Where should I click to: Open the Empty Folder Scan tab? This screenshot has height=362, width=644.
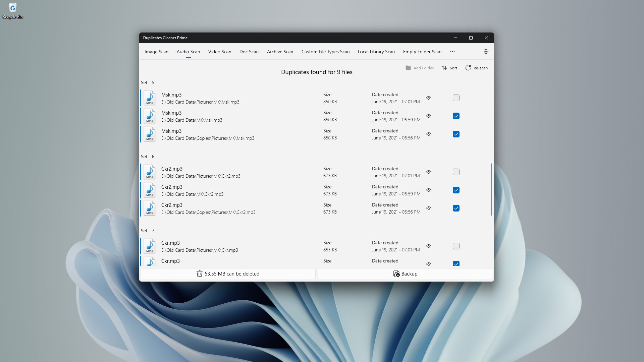(422, 52)
